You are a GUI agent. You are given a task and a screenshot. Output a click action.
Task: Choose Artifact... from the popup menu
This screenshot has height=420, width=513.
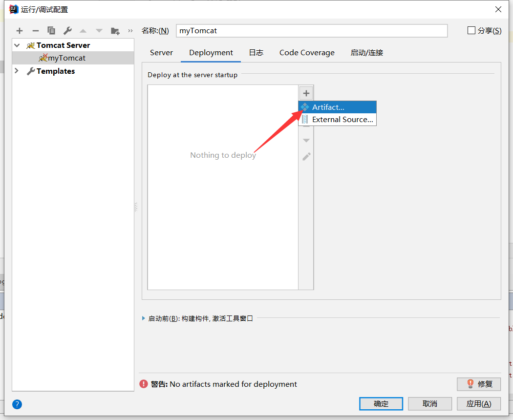coord(337,107)
